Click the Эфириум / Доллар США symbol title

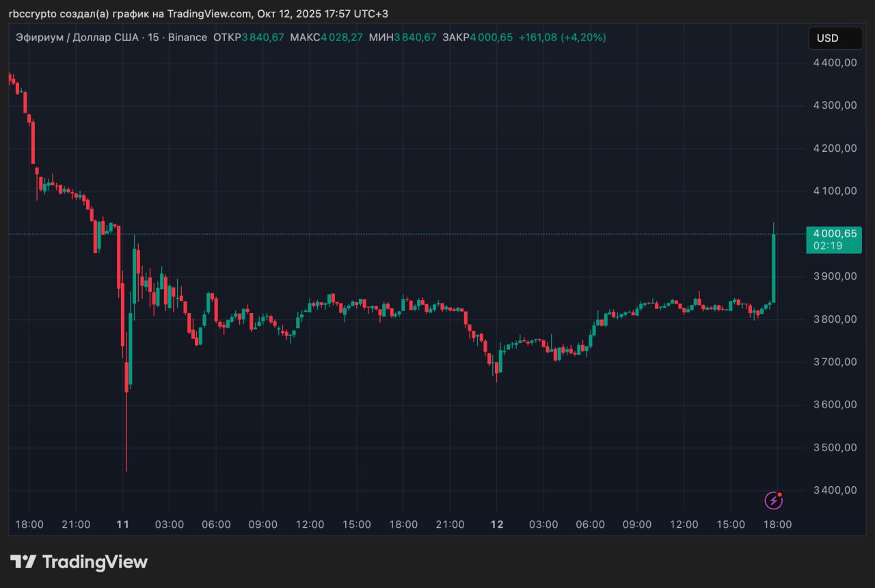click(77, 38)
